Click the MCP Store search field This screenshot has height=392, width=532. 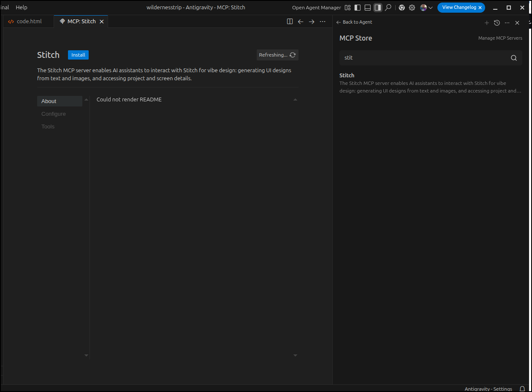pyautogui.click(x=424, y=58)
